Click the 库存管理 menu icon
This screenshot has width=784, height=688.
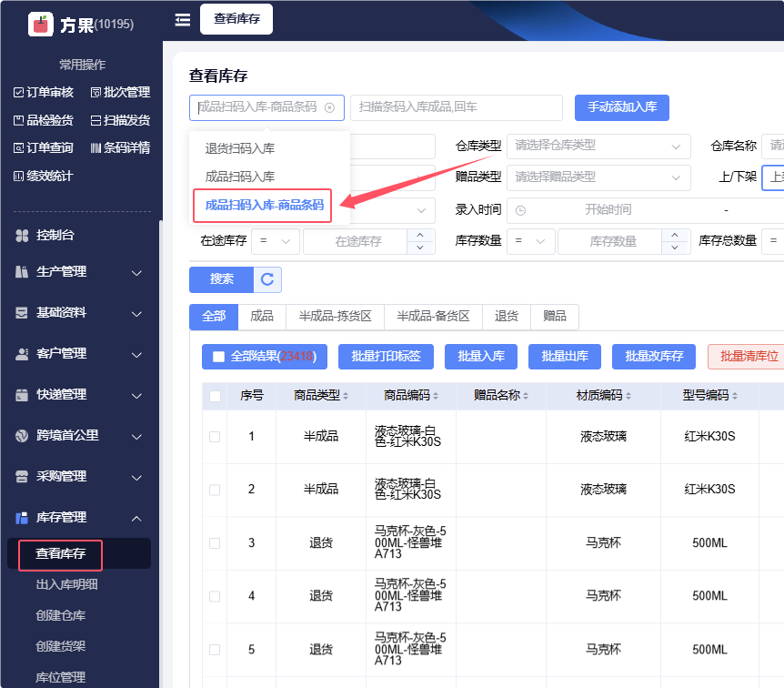pyautogui.click(x=22, y=518)
